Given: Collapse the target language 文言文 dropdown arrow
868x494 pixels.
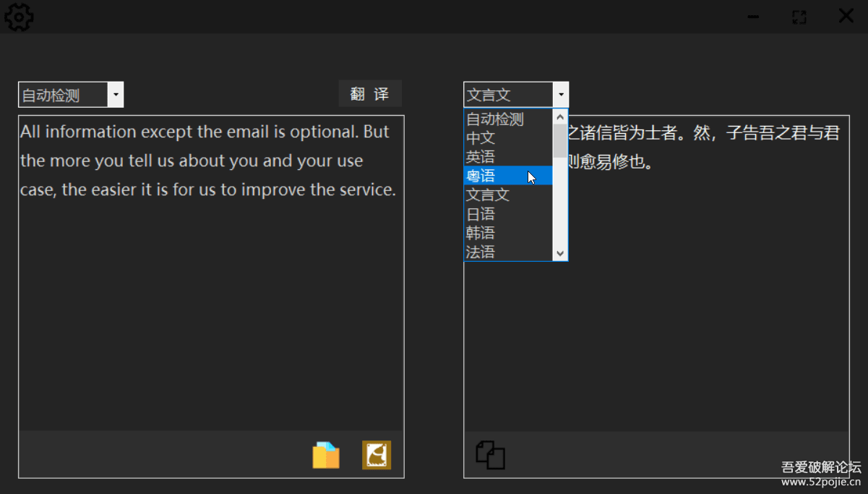Looking at the screenshot, I should (561, 95).
